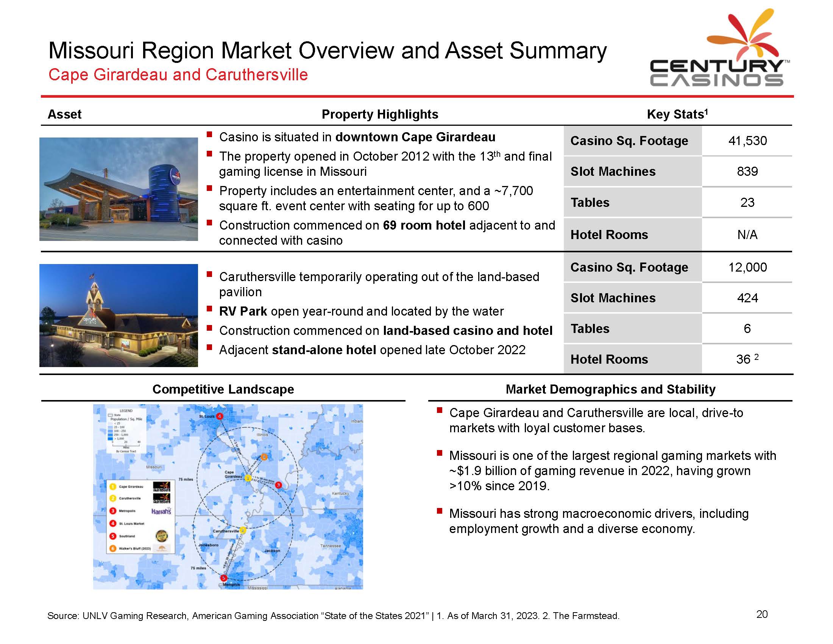Image resolution: width=833 pixels, height=644 pixels.
Task: Click the slide title Missouri Region Market Overview
Action: click(x=327, y=51)
